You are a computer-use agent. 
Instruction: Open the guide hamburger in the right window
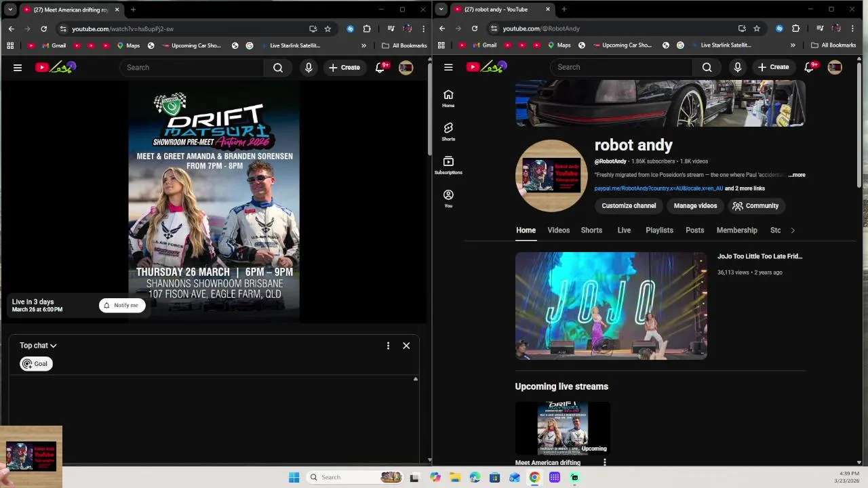click(x=448, y=67)
